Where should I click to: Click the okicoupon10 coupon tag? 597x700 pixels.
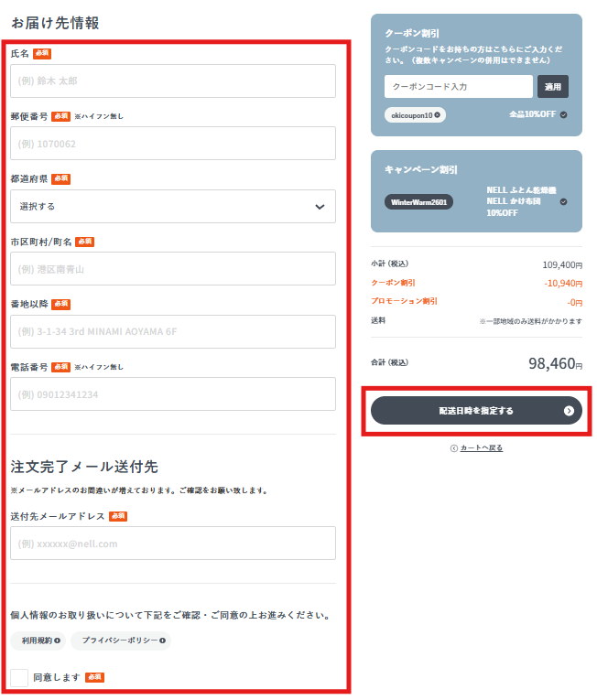(415, 115)
